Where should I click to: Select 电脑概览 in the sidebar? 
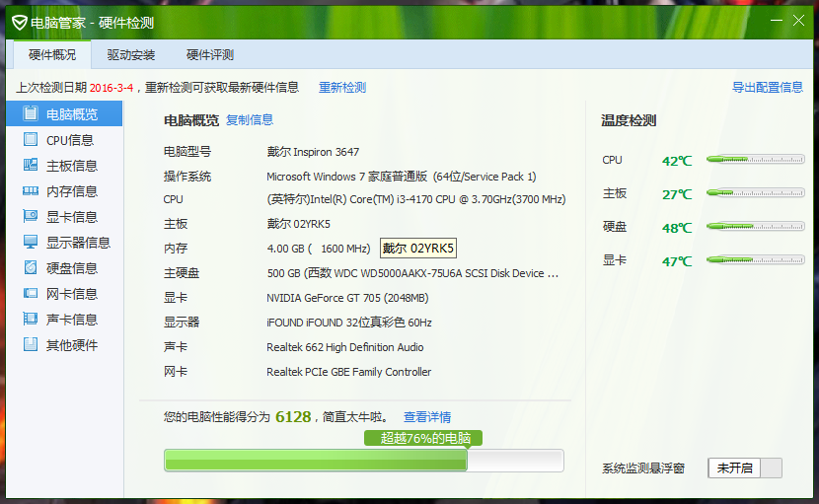click(x=71, y=114)
